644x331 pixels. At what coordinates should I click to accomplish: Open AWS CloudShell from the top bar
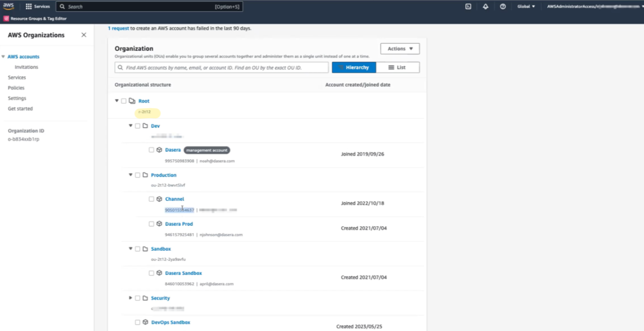[468, 6]
